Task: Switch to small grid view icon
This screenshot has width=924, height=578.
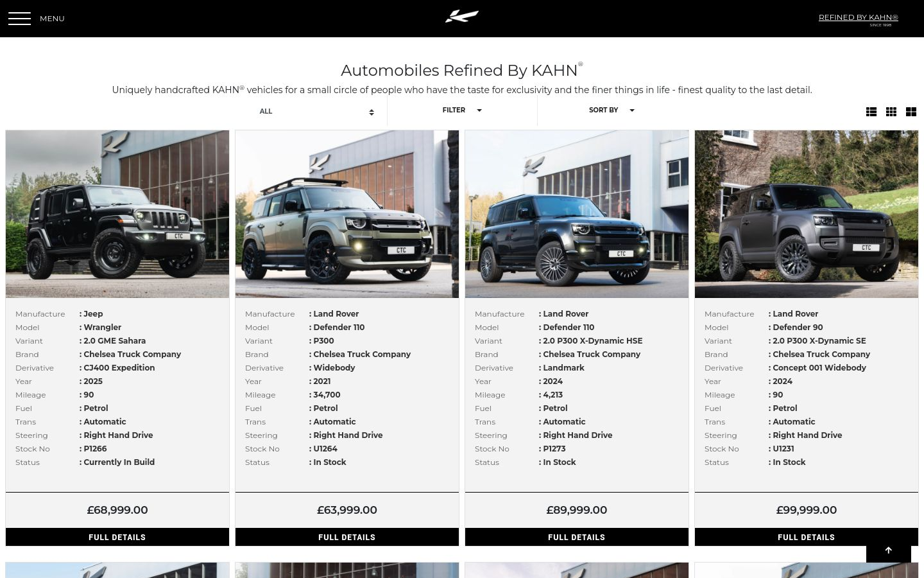Action: 891,112
